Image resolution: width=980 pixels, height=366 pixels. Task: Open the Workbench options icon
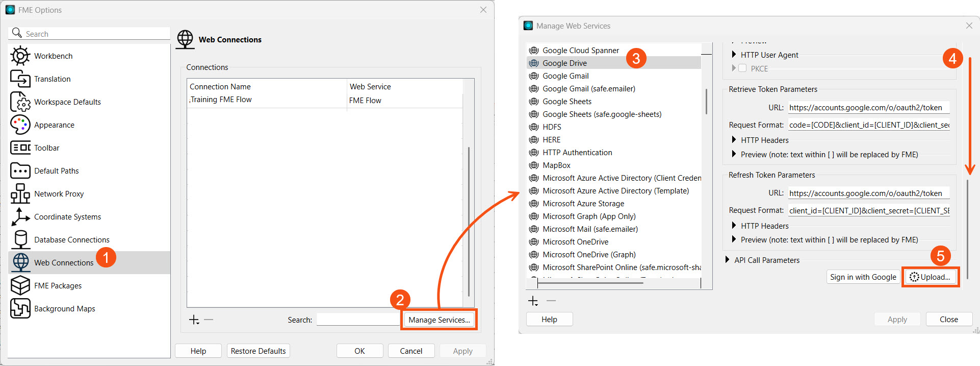20,56
